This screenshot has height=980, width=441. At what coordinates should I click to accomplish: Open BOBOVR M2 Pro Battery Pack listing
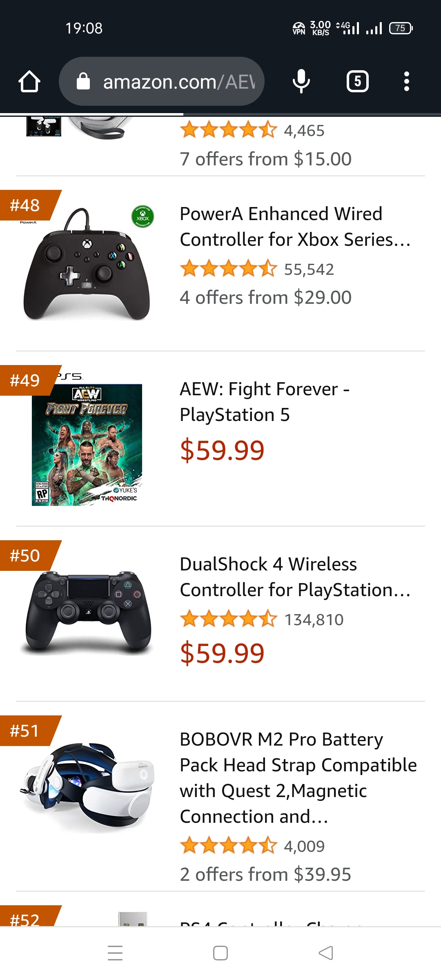[298, 778]
